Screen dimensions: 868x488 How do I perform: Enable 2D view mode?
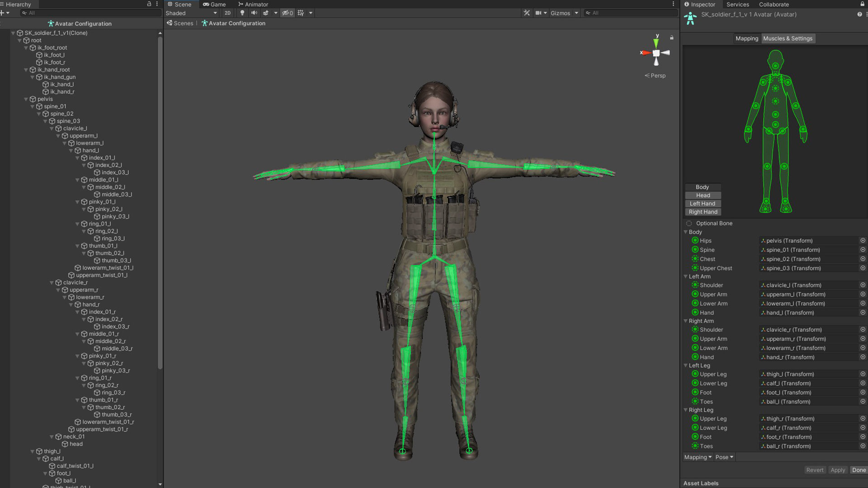(227, 13)
